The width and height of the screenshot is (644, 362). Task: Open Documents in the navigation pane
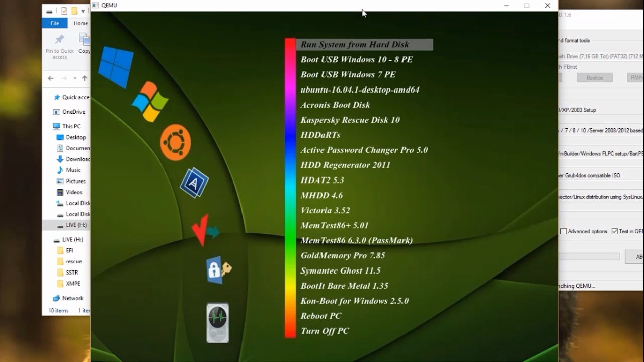(73, 148)
